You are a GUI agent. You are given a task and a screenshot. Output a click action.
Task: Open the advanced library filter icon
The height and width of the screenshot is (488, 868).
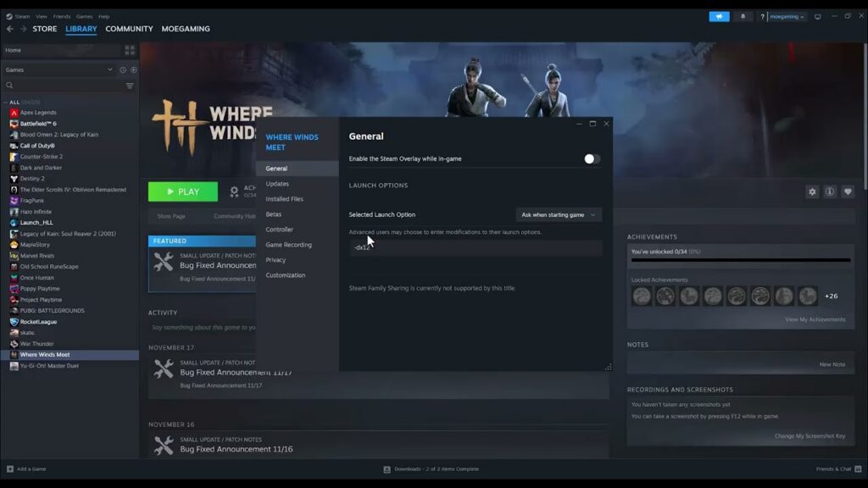point(130,86)
